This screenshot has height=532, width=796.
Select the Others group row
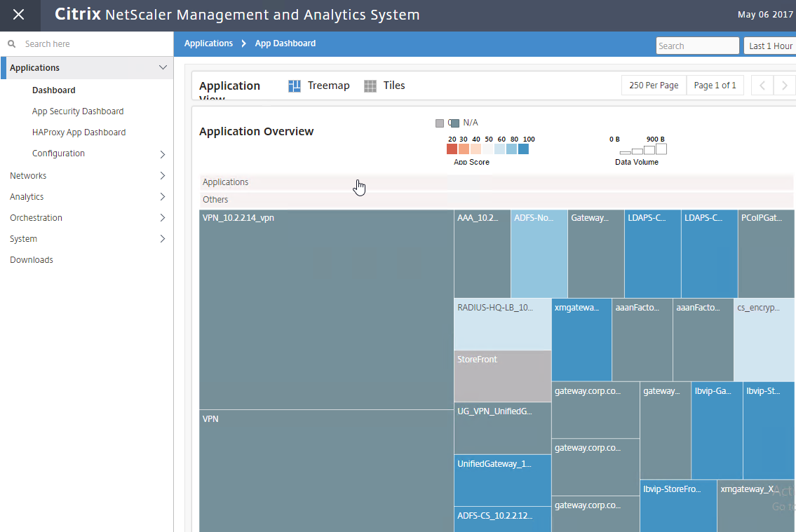click(x=496, y=200)
